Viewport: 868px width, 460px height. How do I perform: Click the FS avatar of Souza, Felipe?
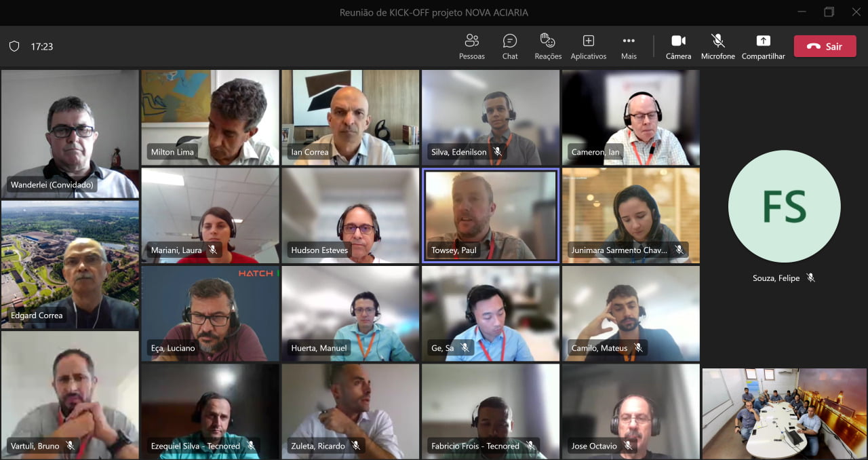(x=784, y=206)
